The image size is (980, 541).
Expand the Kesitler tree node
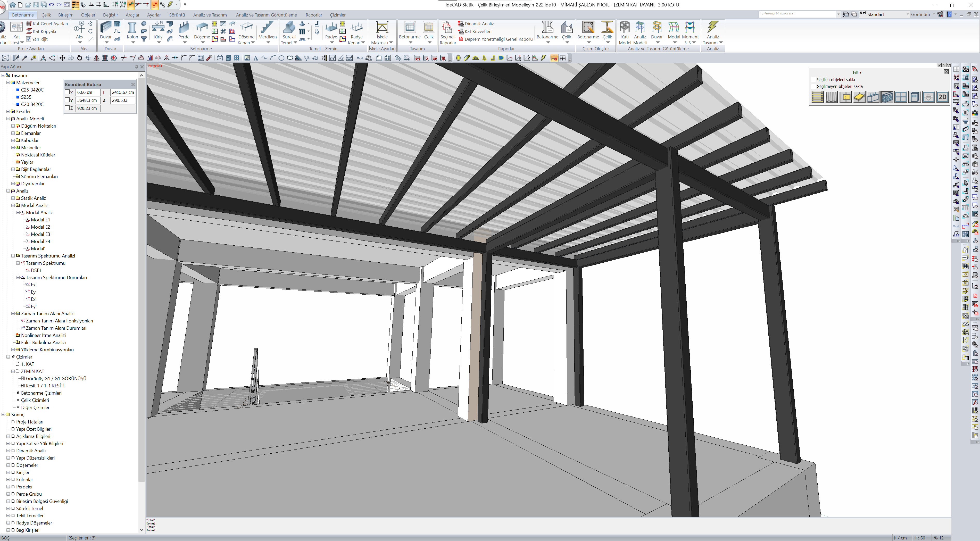[8, 111]
